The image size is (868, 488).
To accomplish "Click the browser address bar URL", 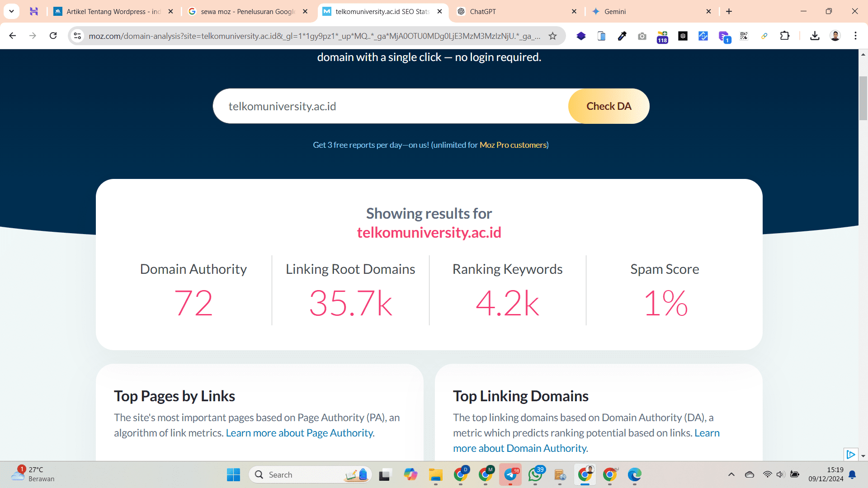I will coord(314,36).
